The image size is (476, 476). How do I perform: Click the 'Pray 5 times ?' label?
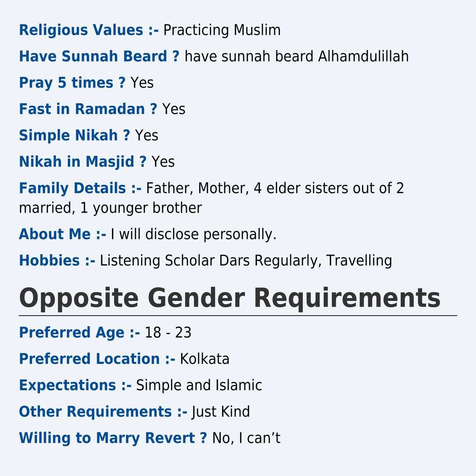point(72,83)
